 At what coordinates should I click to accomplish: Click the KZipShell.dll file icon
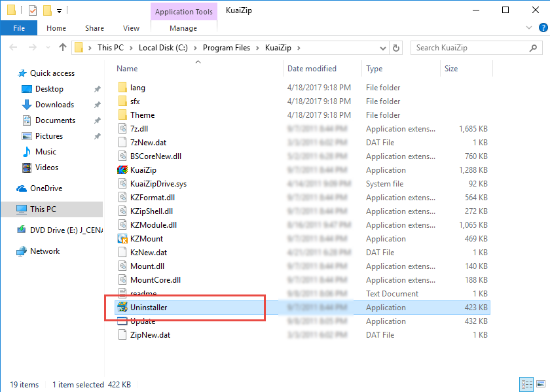coord(122,211)
